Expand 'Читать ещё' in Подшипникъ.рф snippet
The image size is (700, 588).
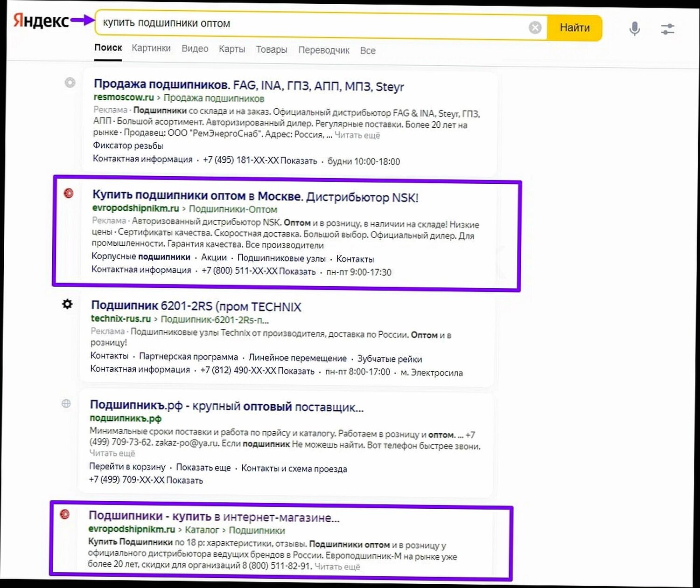pos(112,453)
